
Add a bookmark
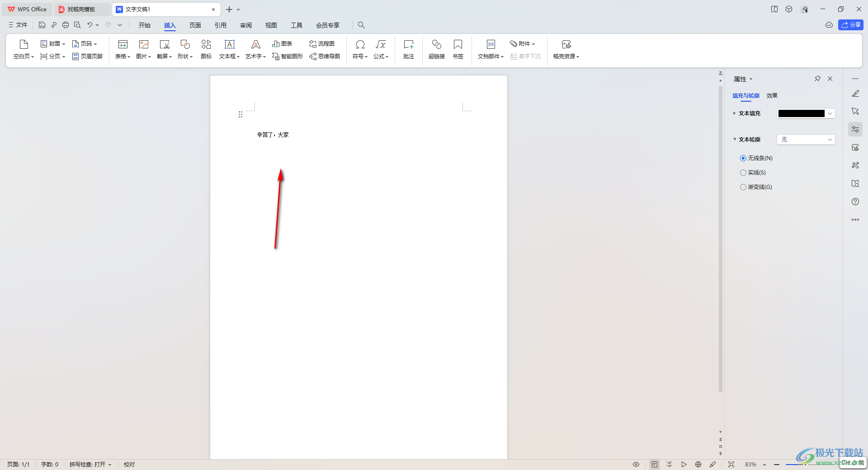458,49
